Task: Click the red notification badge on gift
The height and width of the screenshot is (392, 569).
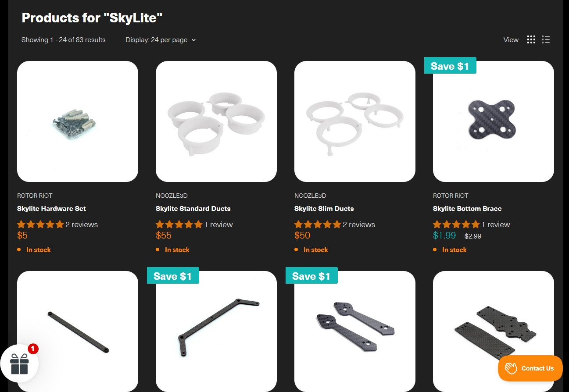Action: click(x=33, y=349)
